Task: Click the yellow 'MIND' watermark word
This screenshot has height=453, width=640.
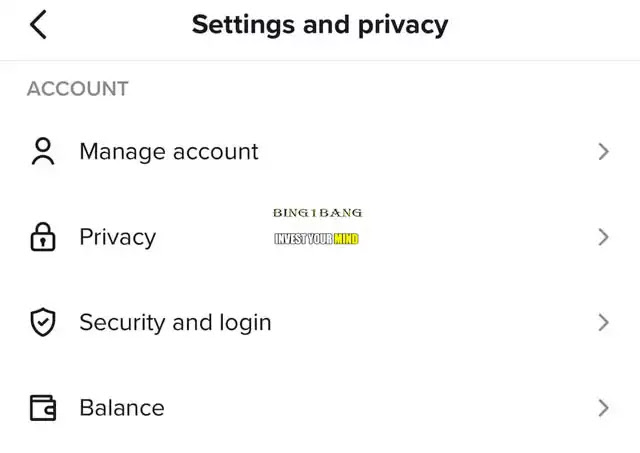Action: pyautogui.click(x=347, y=239)
